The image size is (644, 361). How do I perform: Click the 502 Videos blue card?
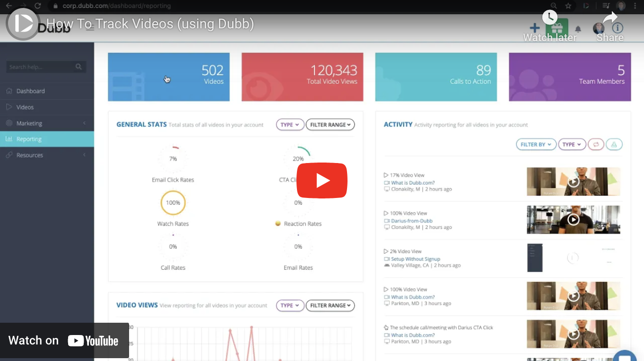[x=169, y=77]
